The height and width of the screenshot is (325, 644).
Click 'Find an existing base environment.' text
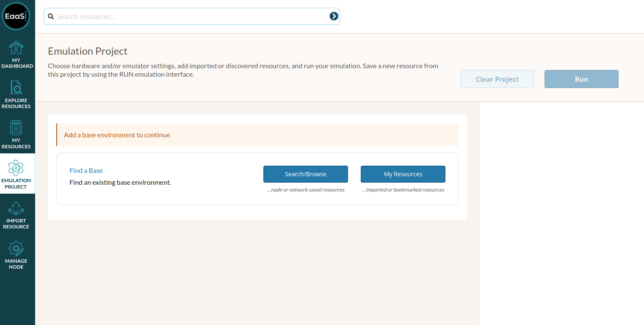[120, 183]
